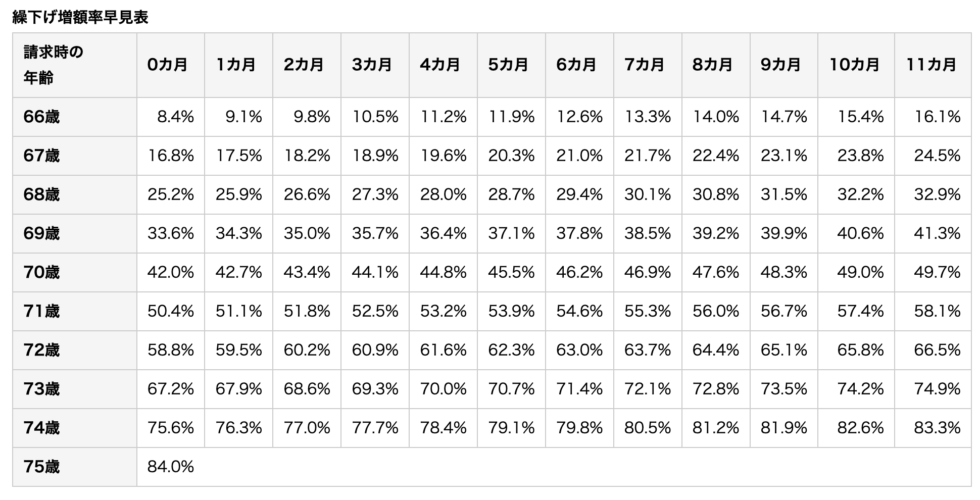Click the 0カ月 column header
980x500 pixels.
pyautogui.click(x=168, y=65)
